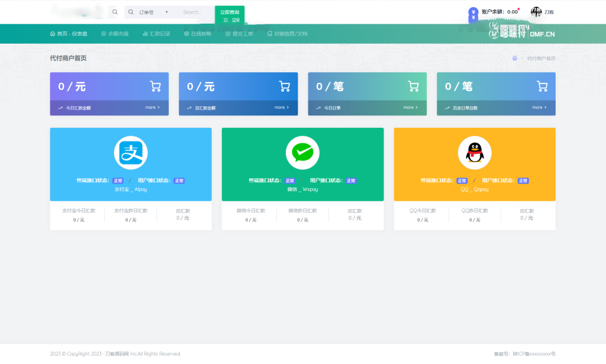Screen dimensions: 606x364
Task: Focus the Search input field
Action: (x=196, y=12)
